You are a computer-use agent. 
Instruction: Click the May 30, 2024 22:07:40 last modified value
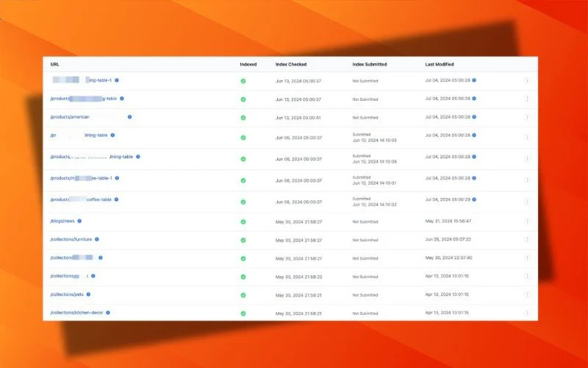(x=448, y=258)
